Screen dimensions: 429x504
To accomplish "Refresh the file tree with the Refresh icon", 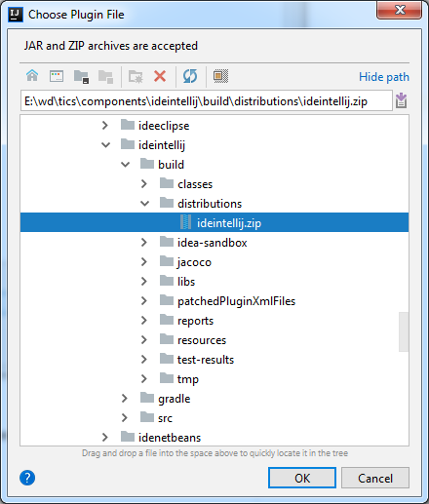I will [x=190, y=76].
